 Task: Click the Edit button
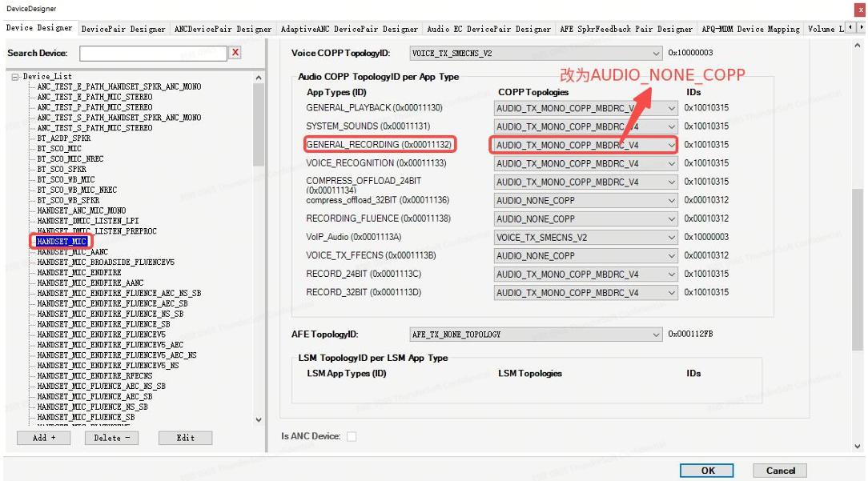(x=186, y=438)
